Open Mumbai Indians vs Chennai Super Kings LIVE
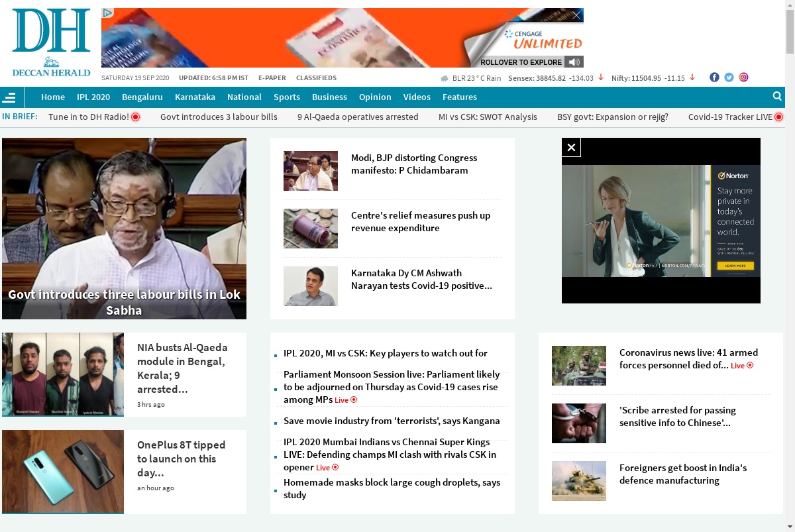This screenshot has width=795, height=532. click(390, 454)
